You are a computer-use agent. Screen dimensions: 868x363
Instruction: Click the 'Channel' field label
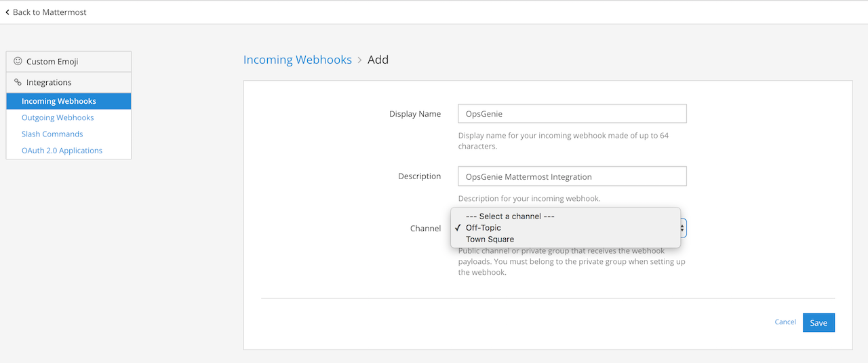tap(425, 229)
